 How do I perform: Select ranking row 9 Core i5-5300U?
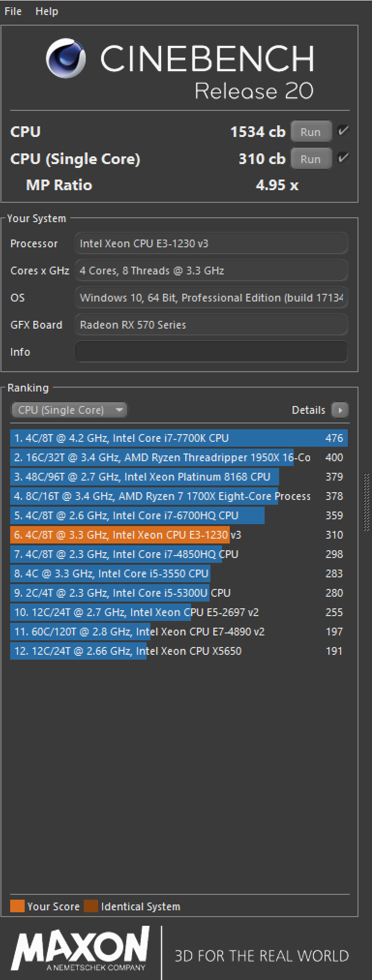(179, 593)
